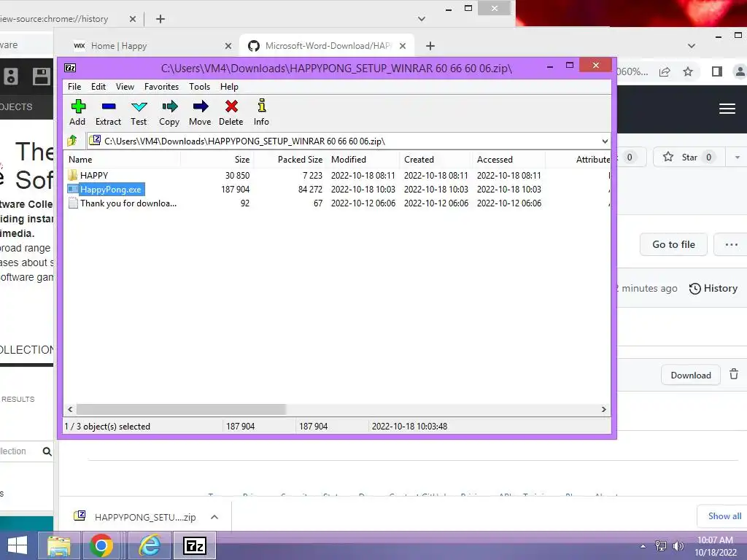Open the Windows Start button

pos(18,545)
